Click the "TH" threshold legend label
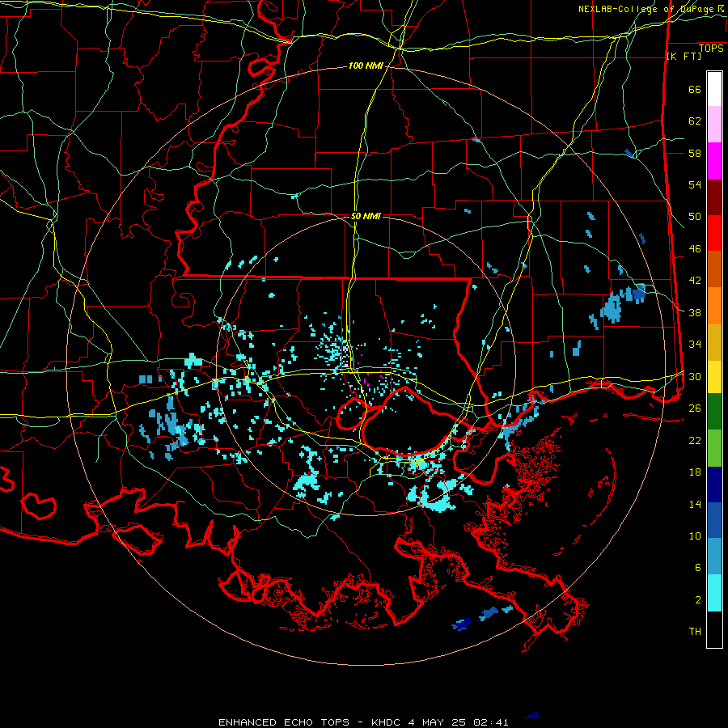The height and width of the screenshot is (728, 728). [695, 632]
